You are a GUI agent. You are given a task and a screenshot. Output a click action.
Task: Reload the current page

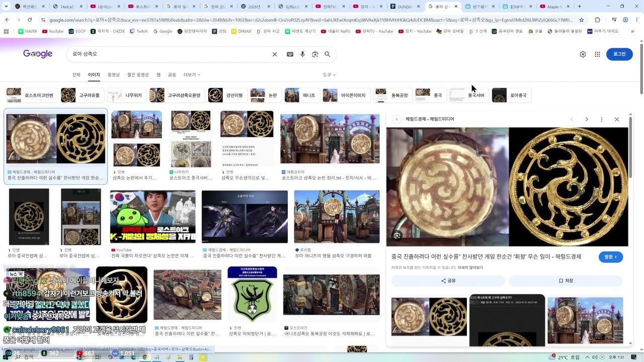pyautogui.click(x=30, y=20)
